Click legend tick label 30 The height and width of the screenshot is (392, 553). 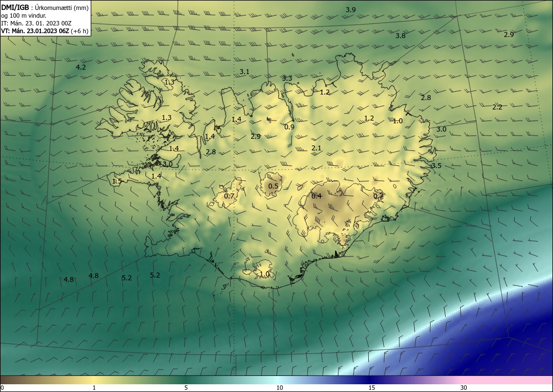(464, 388)
